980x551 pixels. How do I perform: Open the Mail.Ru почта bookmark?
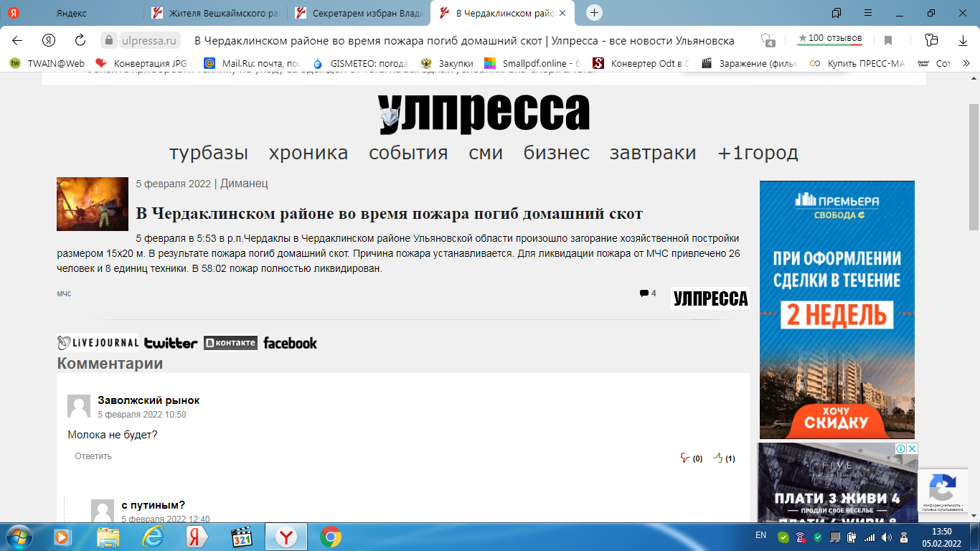253,63
